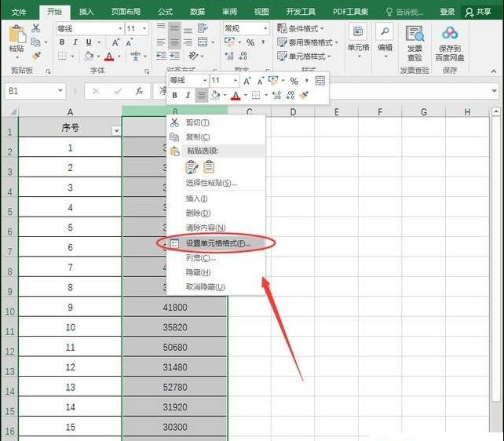The image size is (504, 441).
Task: Open the 序号 filter dropdown in A1
Action: [116, 130]
